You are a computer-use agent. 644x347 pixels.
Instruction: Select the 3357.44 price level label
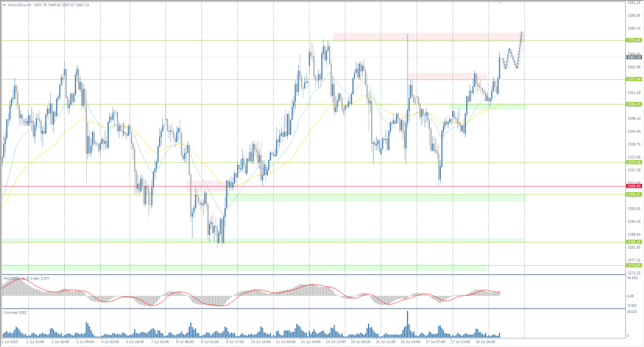coord(633,79)
